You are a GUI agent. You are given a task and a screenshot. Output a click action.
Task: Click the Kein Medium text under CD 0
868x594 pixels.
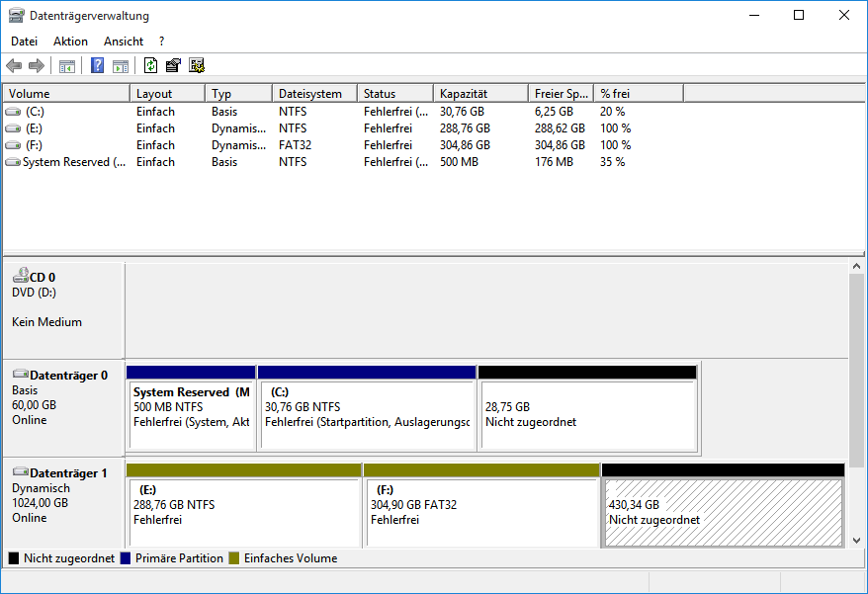(x=46, y=322)
